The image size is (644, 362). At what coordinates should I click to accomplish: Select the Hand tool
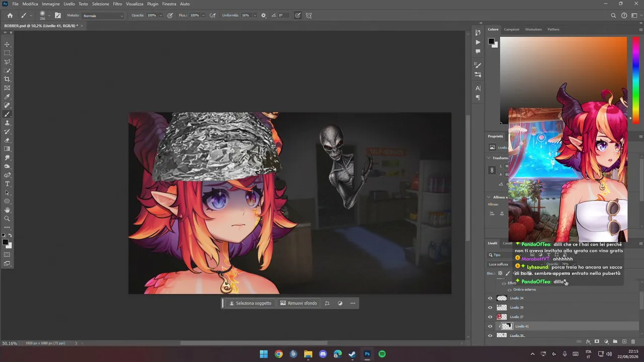[x=7, y=210]
